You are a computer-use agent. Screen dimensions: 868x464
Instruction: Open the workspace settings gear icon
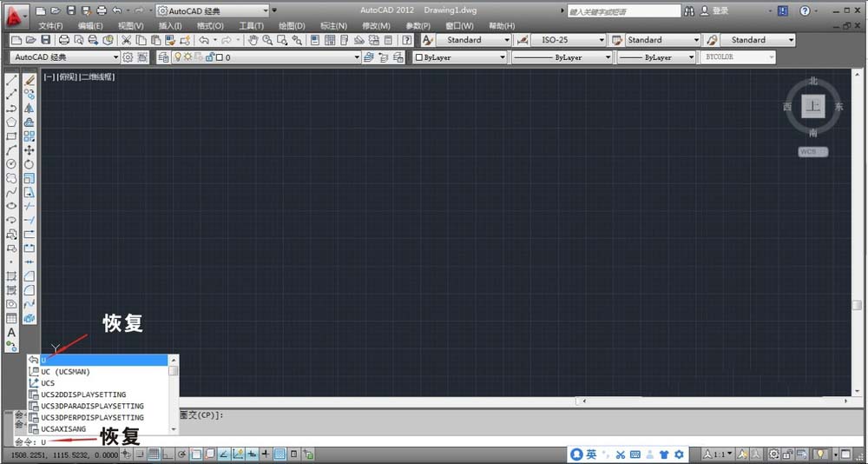(x=128, y=57)
